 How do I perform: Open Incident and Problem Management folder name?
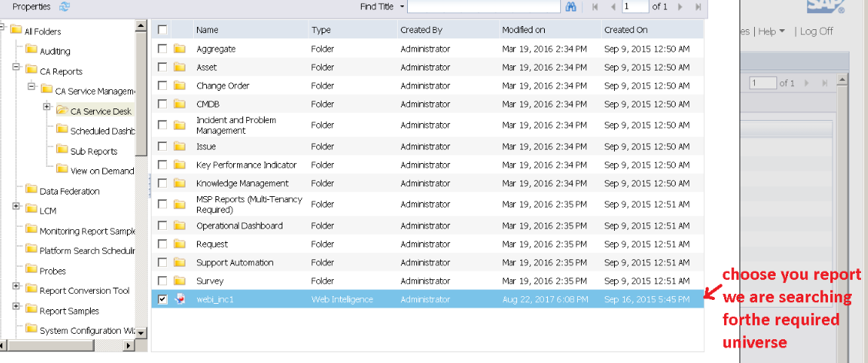[x=236, y=125]
